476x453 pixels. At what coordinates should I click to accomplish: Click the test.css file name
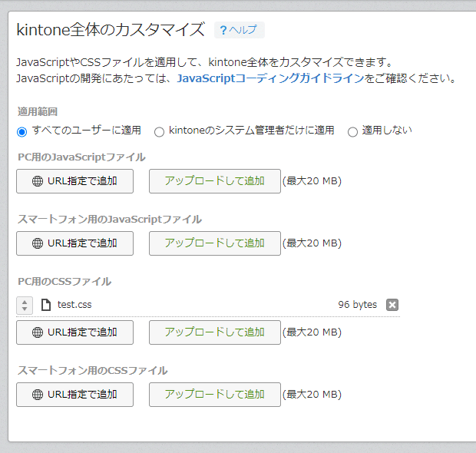pyautogui.click(x=74, y=305)
